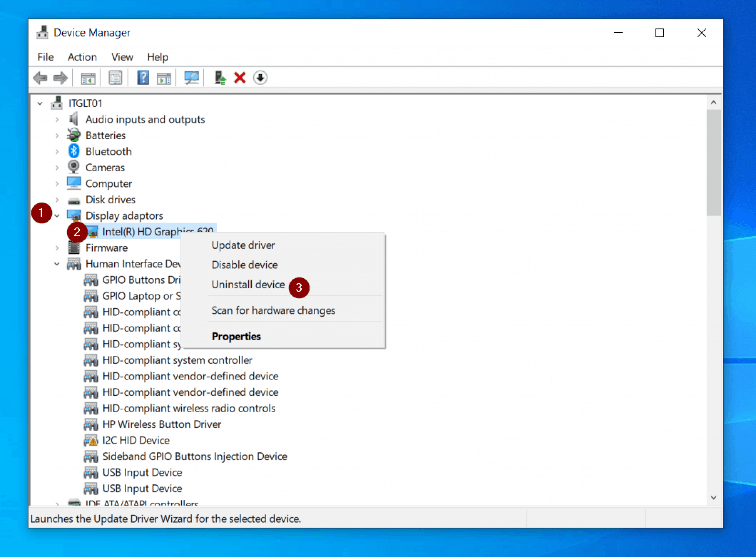756x557 pixels.
Task: Click Properties in the context menu
Action: coord(236,336)
